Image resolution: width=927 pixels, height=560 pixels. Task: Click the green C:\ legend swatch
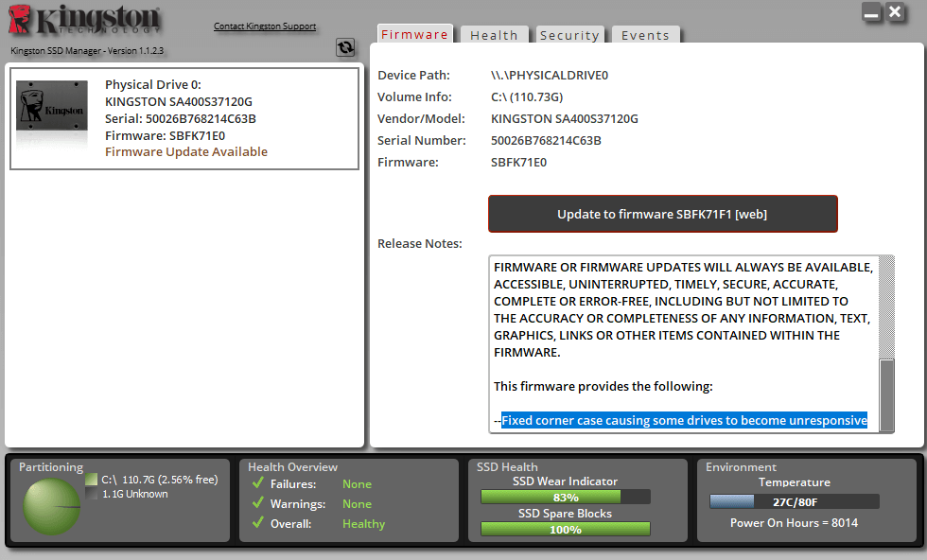(91, 479)
